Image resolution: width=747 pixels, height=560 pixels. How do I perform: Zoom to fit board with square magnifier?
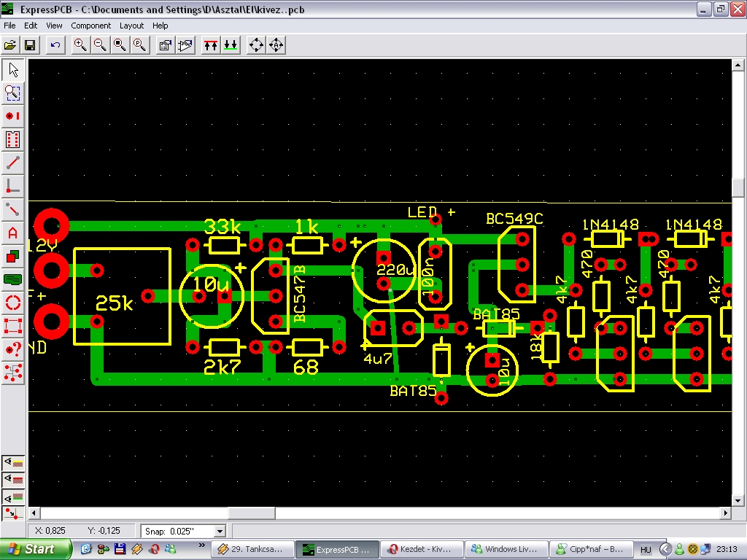[x=120, y=45]
